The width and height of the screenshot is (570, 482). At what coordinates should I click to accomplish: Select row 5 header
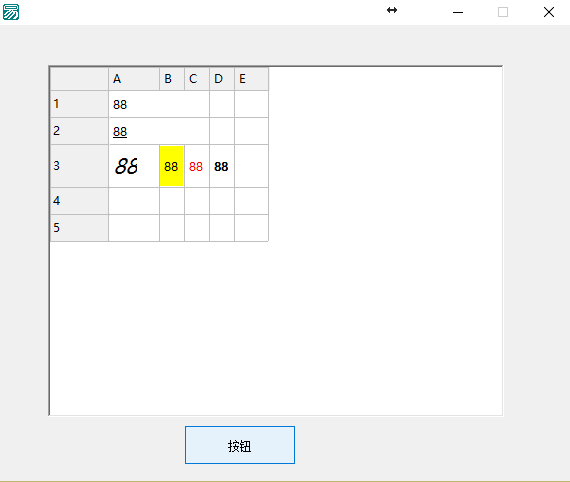coord(79,228)
